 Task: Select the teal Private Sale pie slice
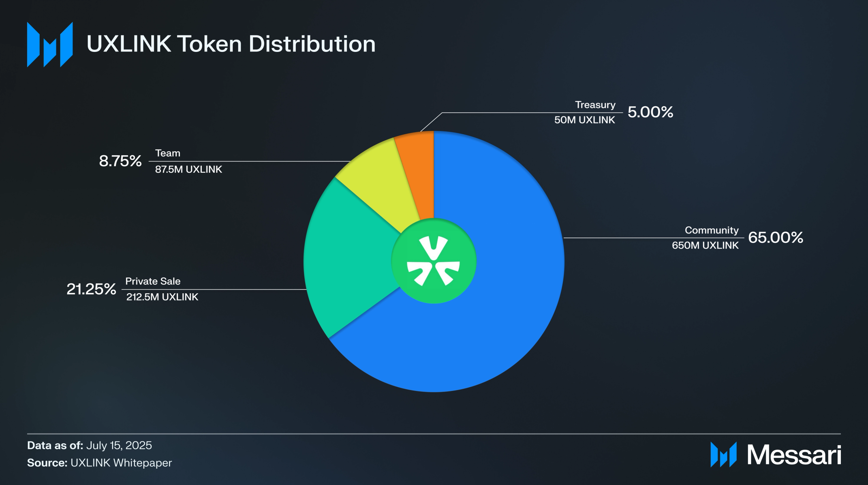tap(348, 260)
